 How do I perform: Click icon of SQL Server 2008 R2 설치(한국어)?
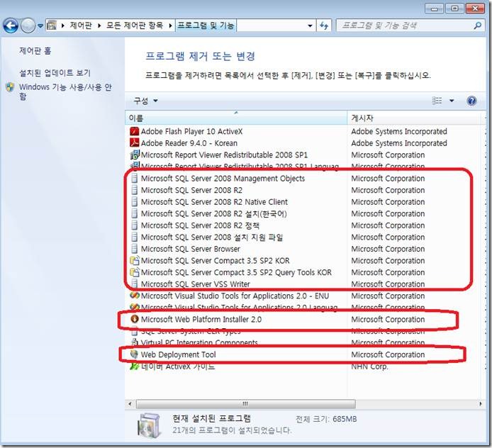coord(134,213)
